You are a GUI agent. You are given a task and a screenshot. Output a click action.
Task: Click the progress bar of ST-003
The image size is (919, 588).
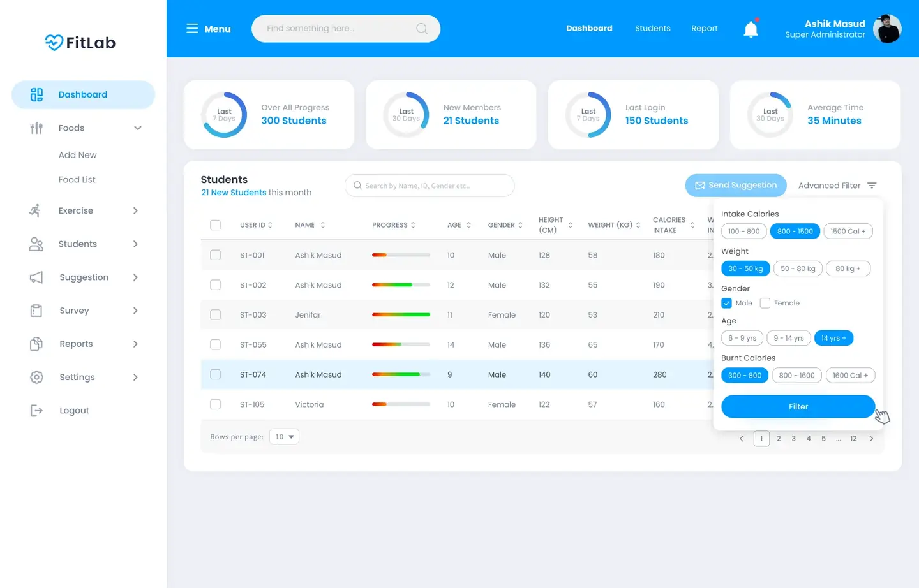pos(401,315)
